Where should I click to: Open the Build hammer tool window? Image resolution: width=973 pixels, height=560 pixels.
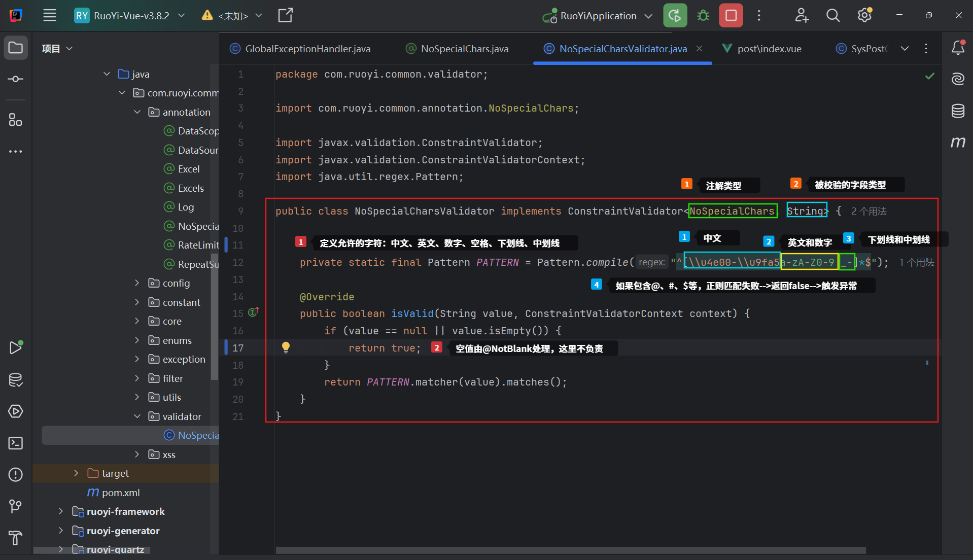(16, 538)
